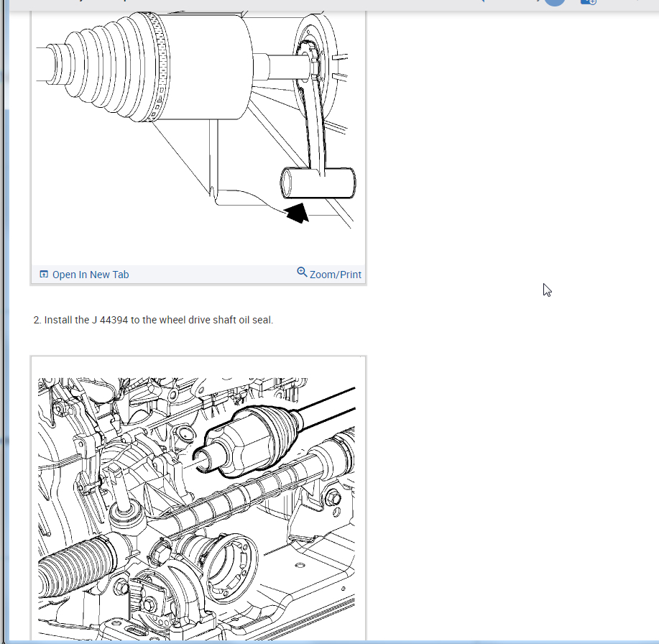Select the drive shaft boot installation illustration
This screenshot has width=659, height=644.
198,137
